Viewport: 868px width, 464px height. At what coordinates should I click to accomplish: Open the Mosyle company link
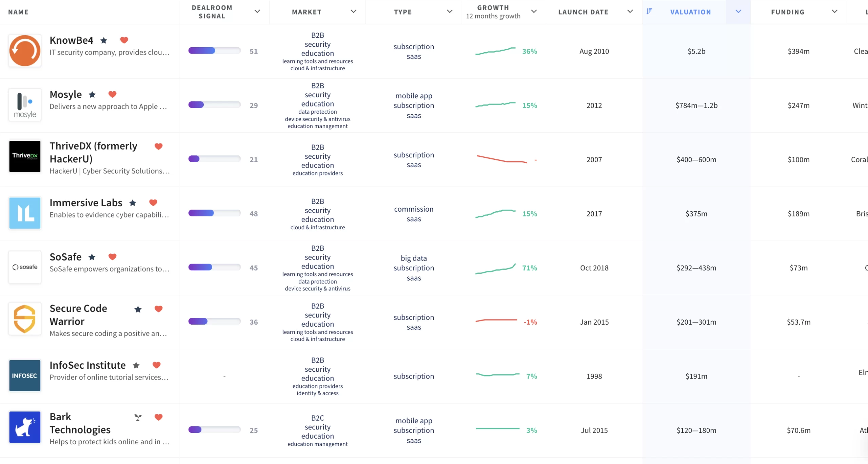(x=65, y=95)
